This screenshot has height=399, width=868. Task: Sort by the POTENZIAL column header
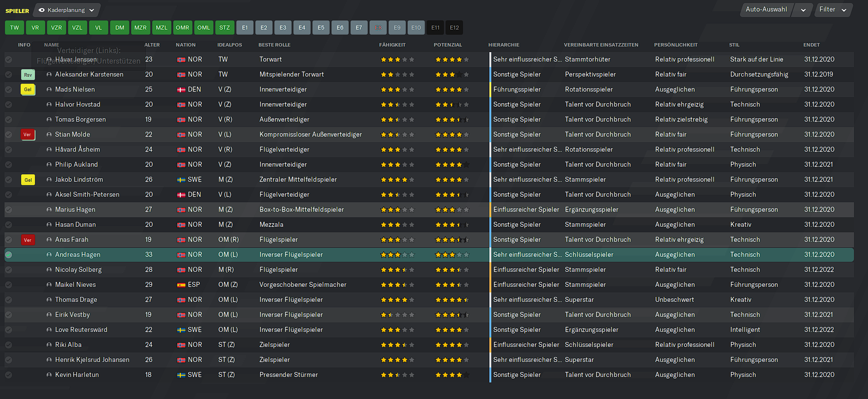[x=448, y=45]
